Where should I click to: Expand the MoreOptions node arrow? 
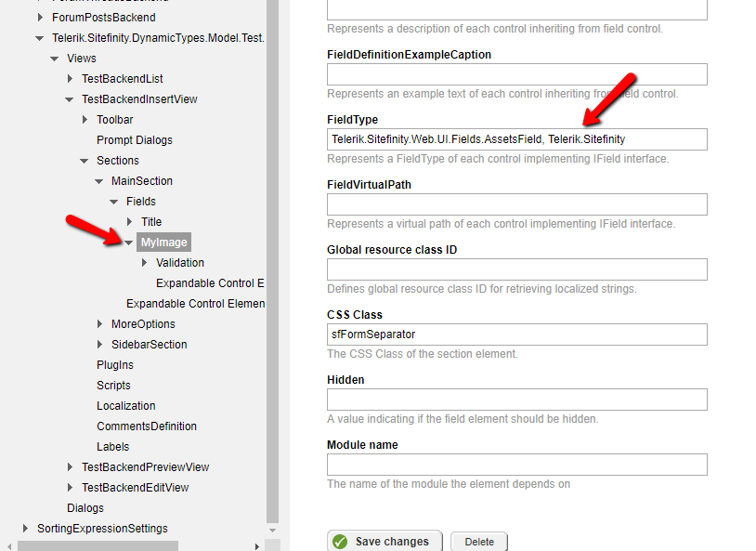(100, 324)
